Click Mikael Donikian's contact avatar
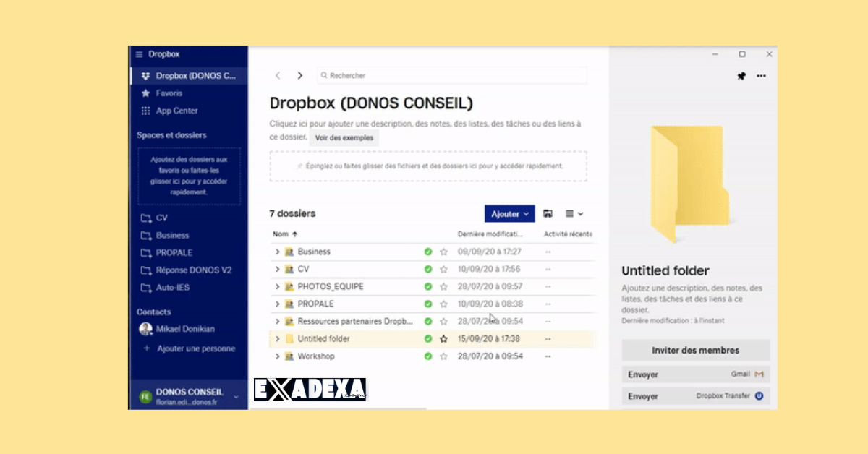This screenshot has width=868, height=454. coord(145,328)
